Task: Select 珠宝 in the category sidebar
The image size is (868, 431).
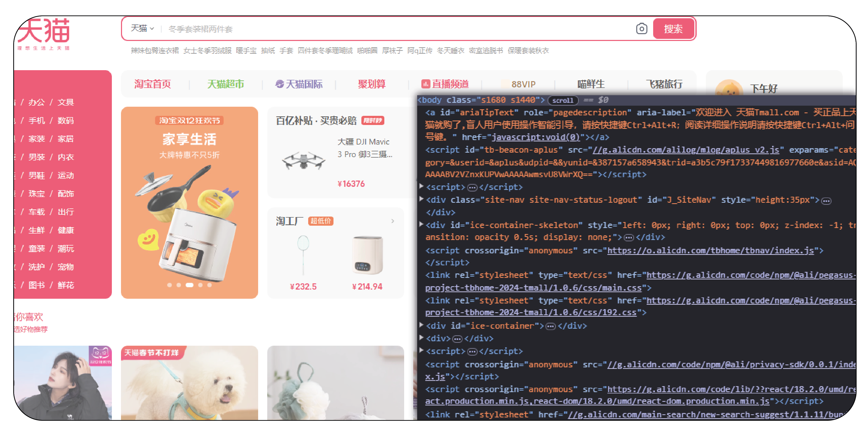Action: 37,194
